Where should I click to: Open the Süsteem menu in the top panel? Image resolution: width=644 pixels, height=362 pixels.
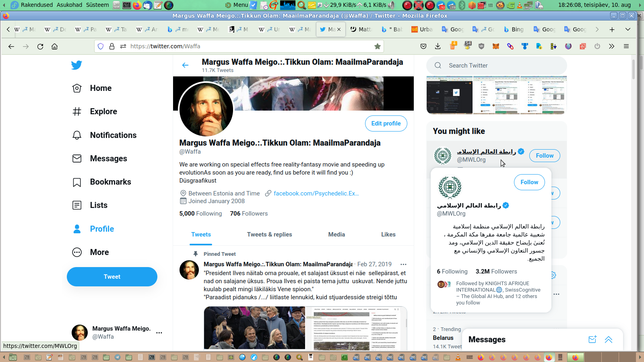pos(97,5)
